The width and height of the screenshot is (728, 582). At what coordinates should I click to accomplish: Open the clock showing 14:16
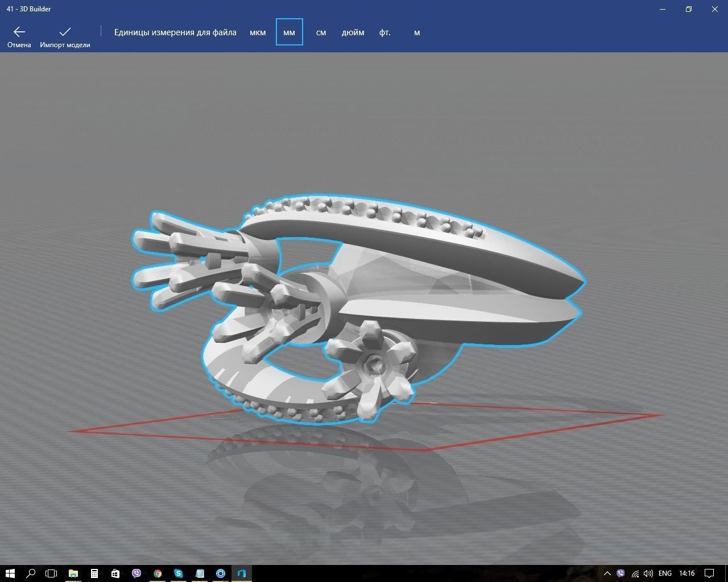pyautogui.click(x=687, y=573)
